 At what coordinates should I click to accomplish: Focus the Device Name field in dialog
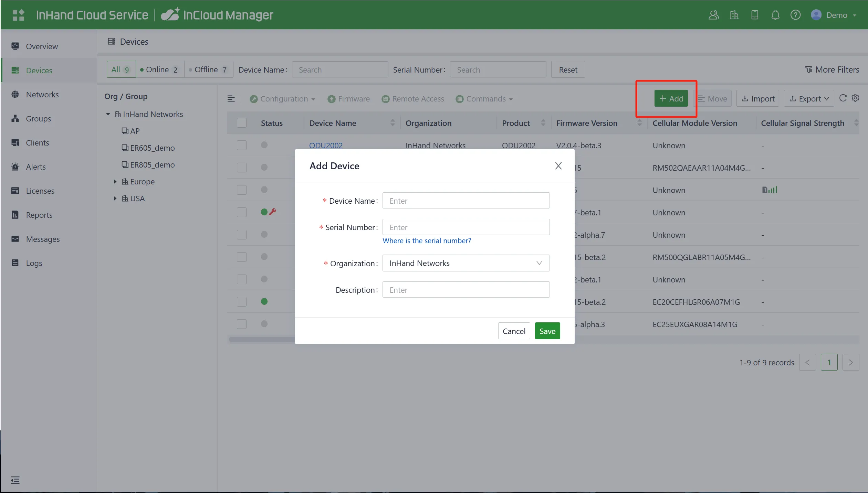pyautogui.click(x=466, y=201)
